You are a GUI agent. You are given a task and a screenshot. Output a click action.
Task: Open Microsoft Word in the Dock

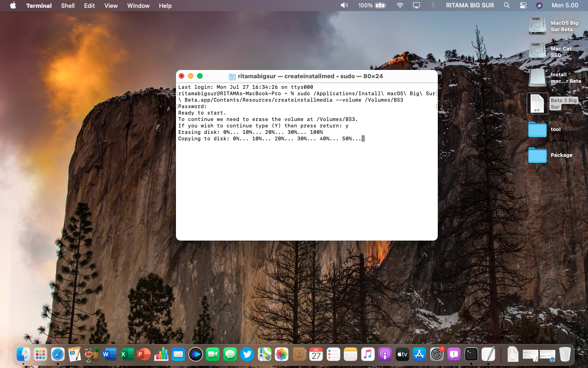point(109,354)
